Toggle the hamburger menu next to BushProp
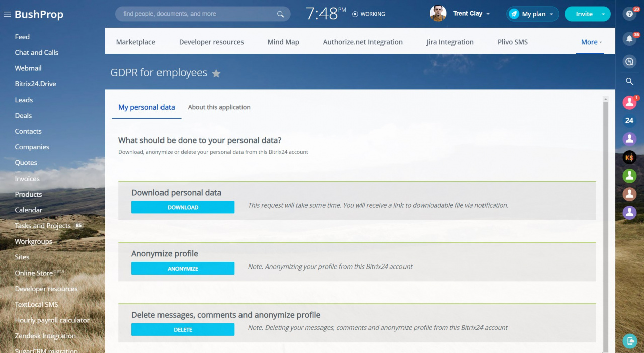The image size is (644, 353). [7, 14]
